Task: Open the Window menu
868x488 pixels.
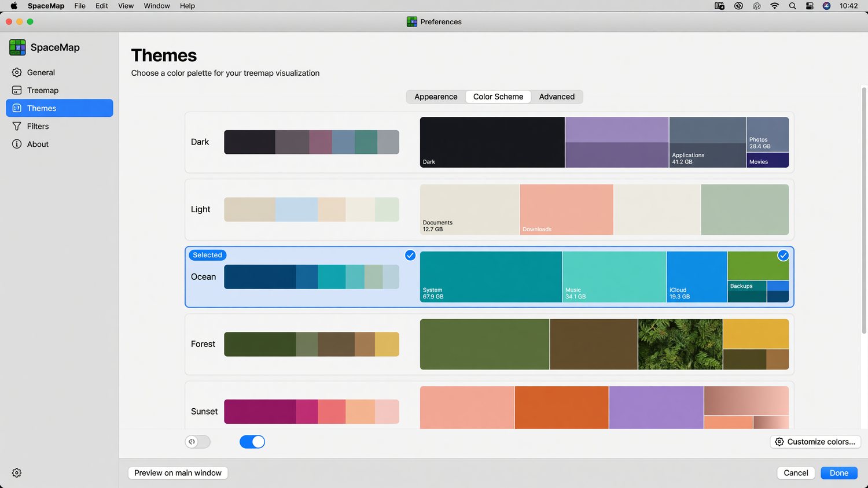Action: (x=157, y=6)
